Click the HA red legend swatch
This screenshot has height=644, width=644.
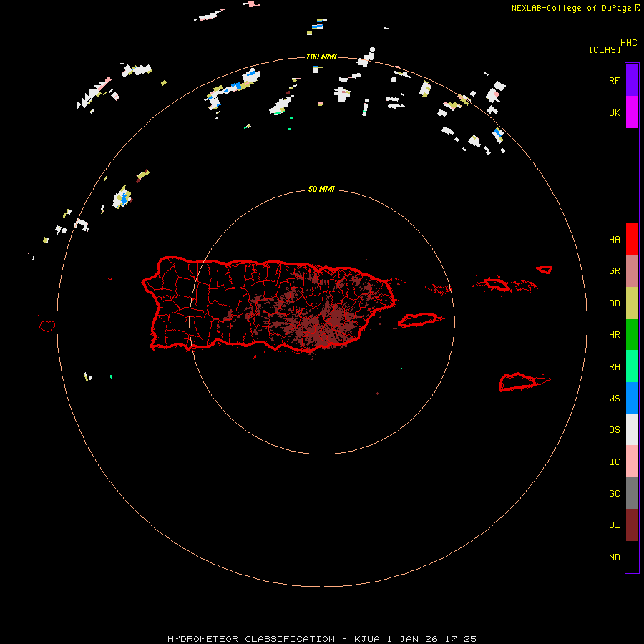(632, 239)
